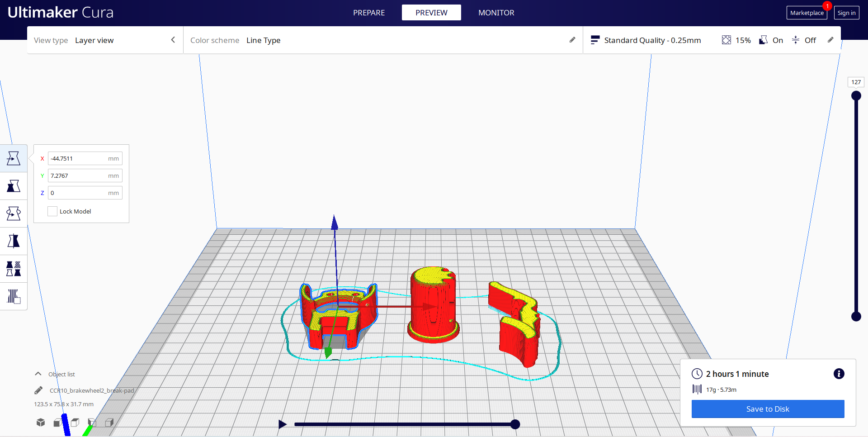Screen dimensions: 868x437
Task: Open the Line Type color scheme dropdown
Action: [x=264, y=40]
